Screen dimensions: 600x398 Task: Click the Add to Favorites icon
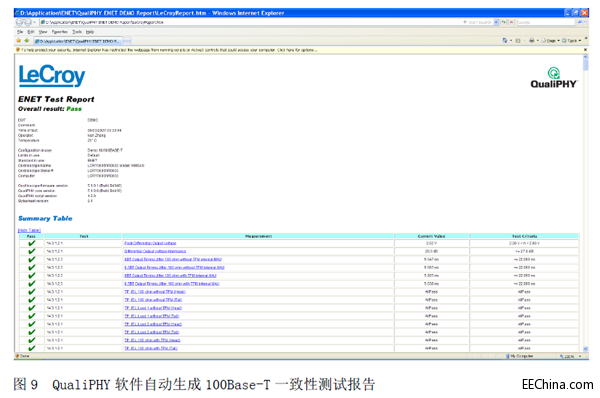pyautogui.click(x=27, y=41)
